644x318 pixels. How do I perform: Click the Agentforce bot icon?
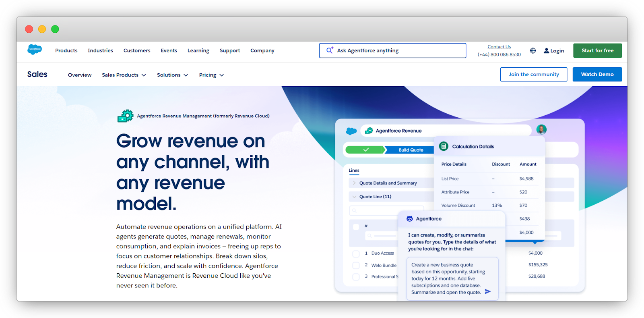pyautogui.click(x=409, y=218)
